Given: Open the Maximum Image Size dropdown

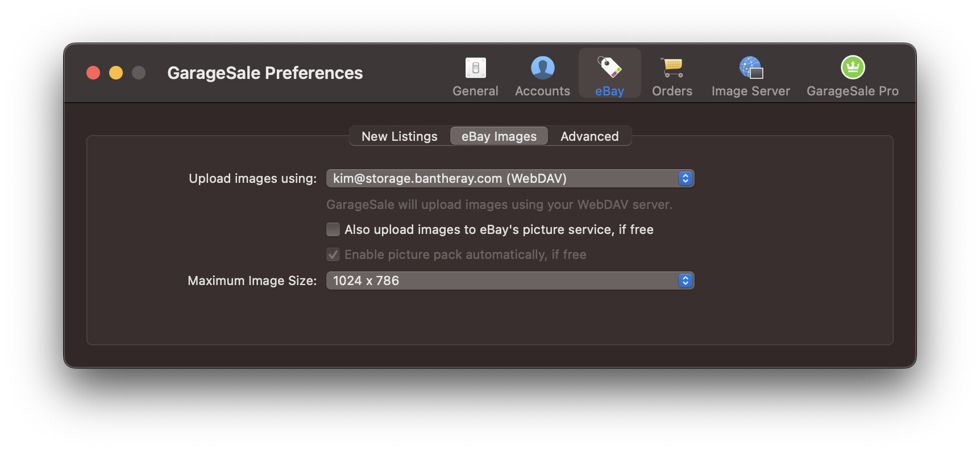Looking at the screenshot, I should tap(510, 281).
